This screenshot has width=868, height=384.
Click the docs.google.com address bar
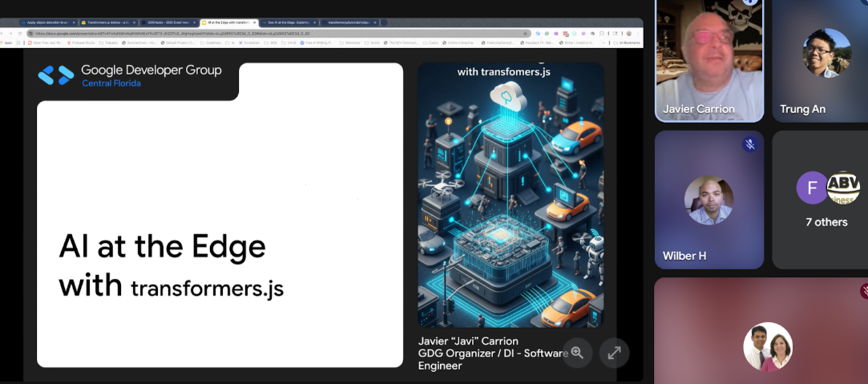click(x=279, y=33)
